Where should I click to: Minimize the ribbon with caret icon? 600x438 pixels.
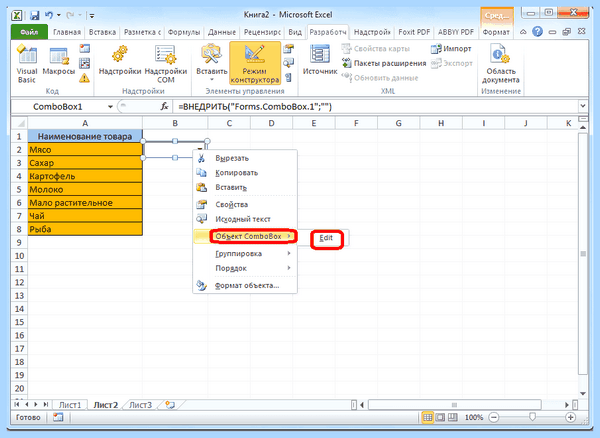click(x=523, y=32)
